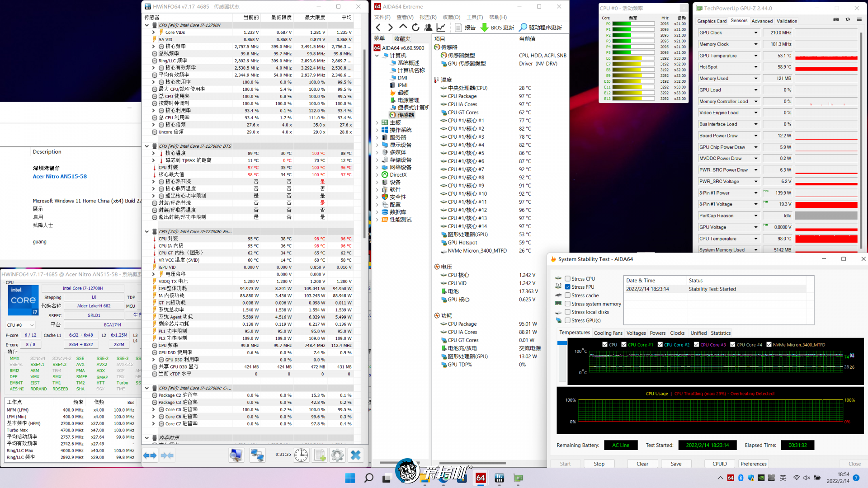Click the AIDA64 user profile icon

pos(428,28)
